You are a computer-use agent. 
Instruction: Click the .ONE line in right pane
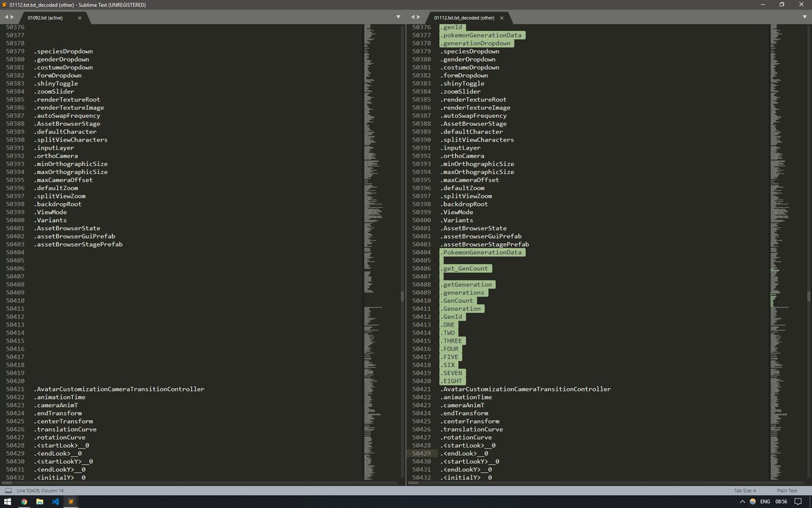point(449,324)
